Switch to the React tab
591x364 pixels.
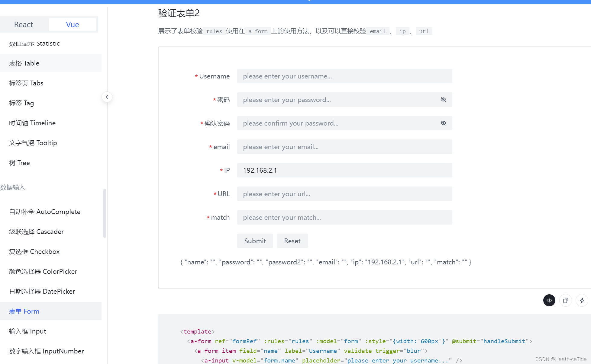tap(24, 24)
